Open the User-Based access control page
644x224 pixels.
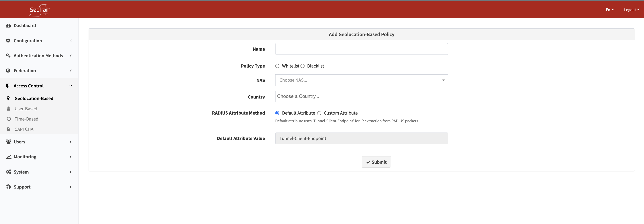coord(26,109)
